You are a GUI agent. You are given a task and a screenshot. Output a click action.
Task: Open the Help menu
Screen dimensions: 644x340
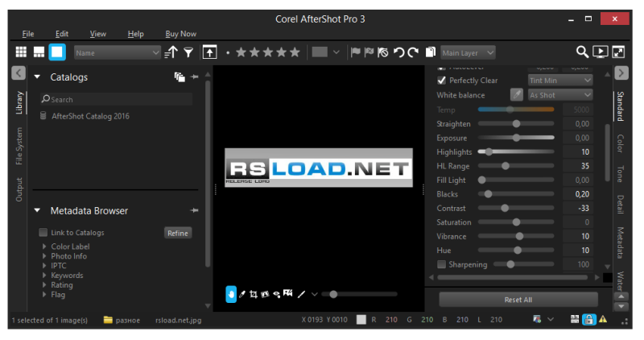(135, 34)
